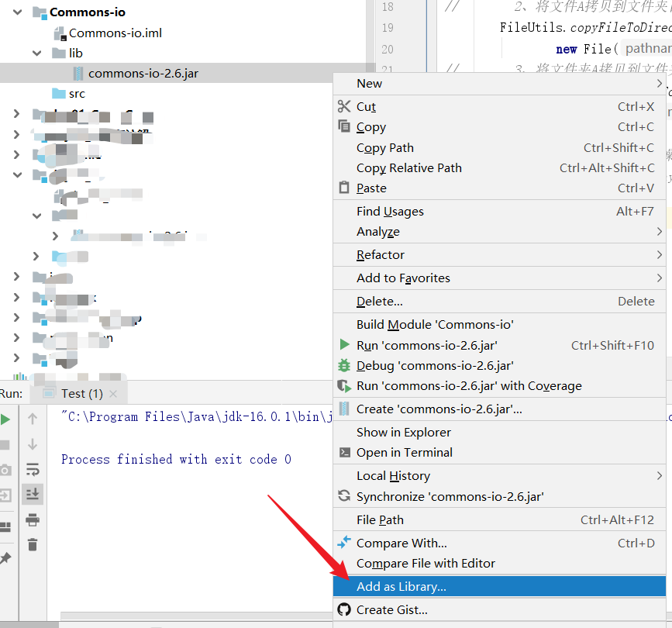
Task: Click 'Process finished with exit code 0' text
Action: [176, 459]
